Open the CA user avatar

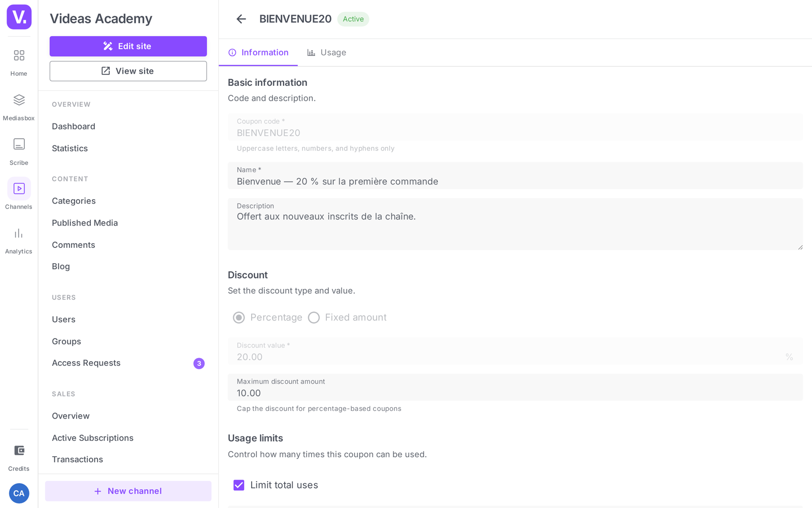coord(19,493)
